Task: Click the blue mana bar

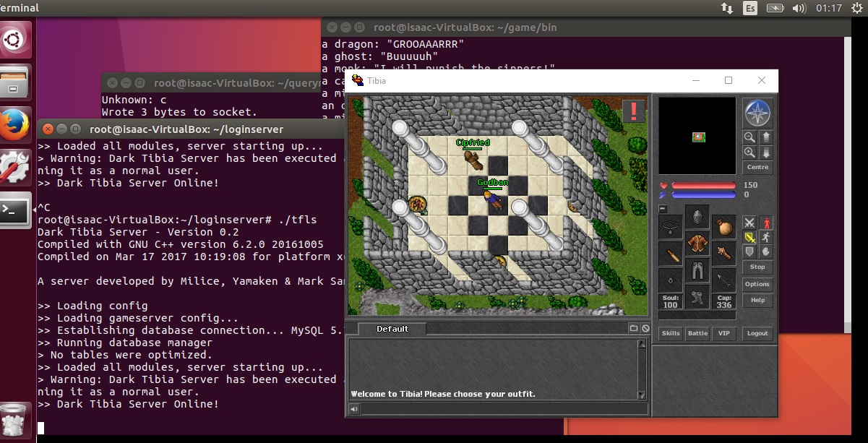Action: click(704, 194)
